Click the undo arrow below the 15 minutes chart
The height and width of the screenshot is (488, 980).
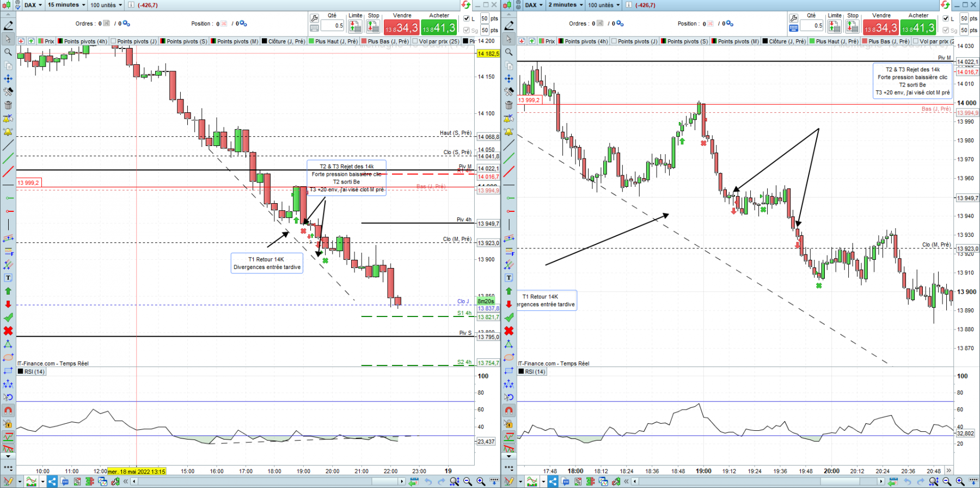coord(428,481)
